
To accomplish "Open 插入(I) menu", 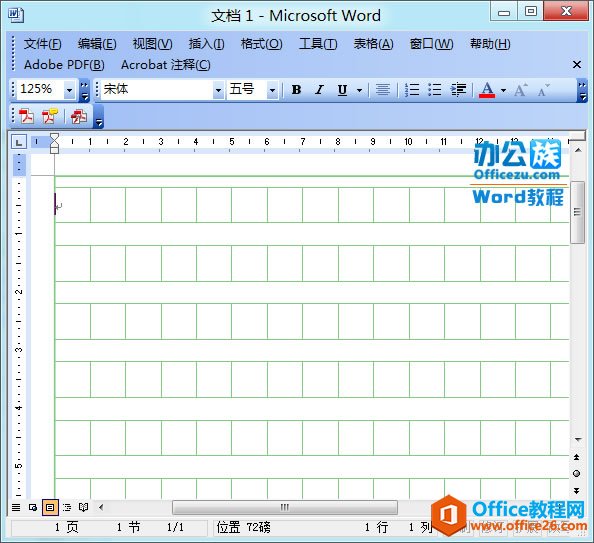I will click(x=206, y=44).
